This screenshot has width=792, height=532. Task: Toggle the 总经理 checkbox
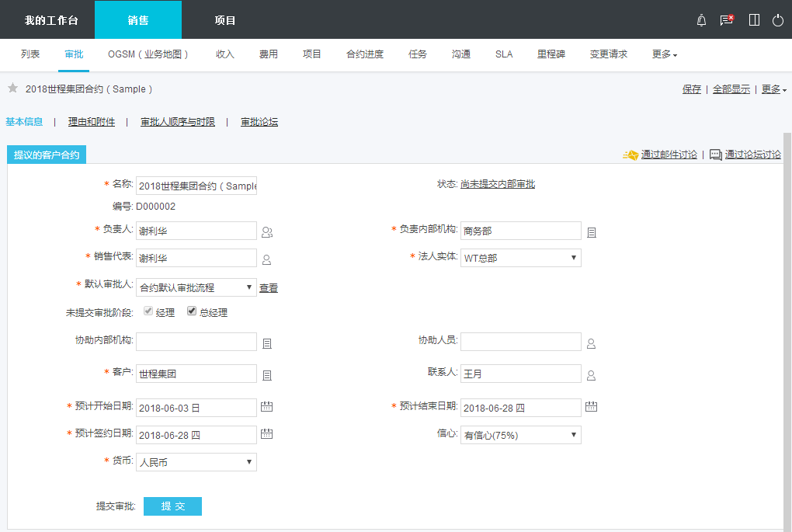(192, 312)
